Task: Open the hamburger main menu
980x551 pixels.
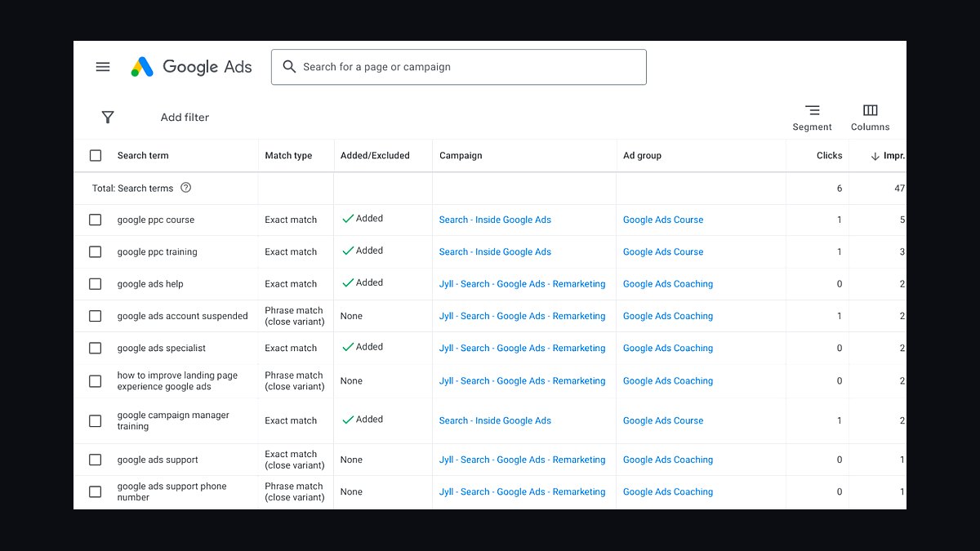Action: pyautogui.click(x=103, y=67)
